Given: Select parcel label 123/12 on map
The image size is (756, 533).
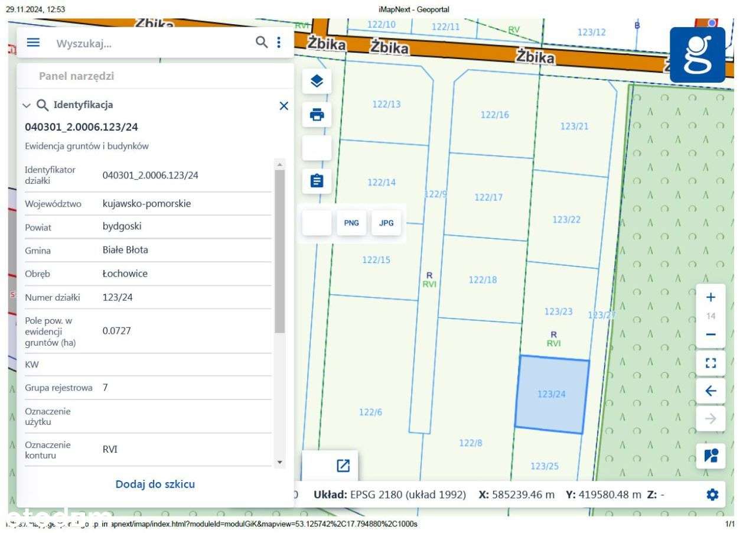Looking at the screenshot, I should click(591, 32).
